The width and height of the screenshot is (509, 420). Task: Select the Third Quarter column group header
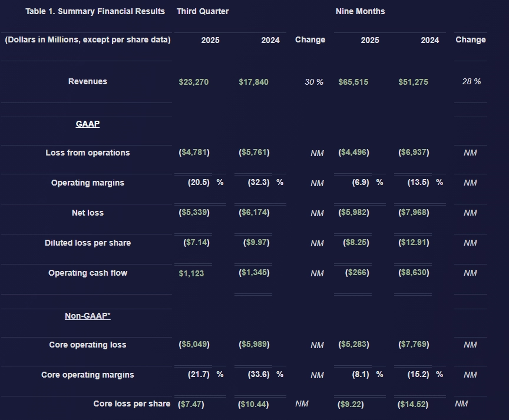(203, 12)
